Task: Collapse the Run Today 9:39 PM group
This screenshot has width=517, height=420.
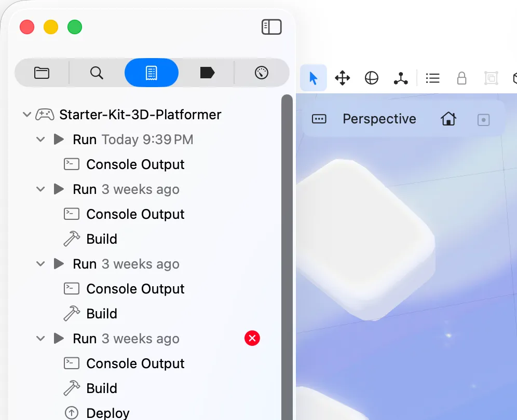Action: coord(40,139)
